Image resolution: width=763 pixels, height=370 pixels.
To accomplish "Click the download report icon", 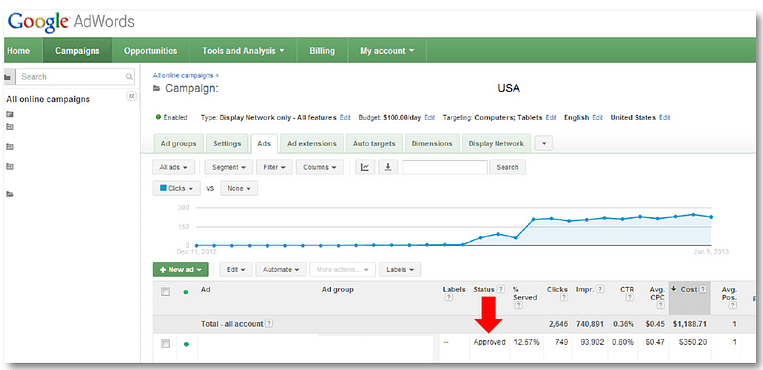I will tap(388, 167).
